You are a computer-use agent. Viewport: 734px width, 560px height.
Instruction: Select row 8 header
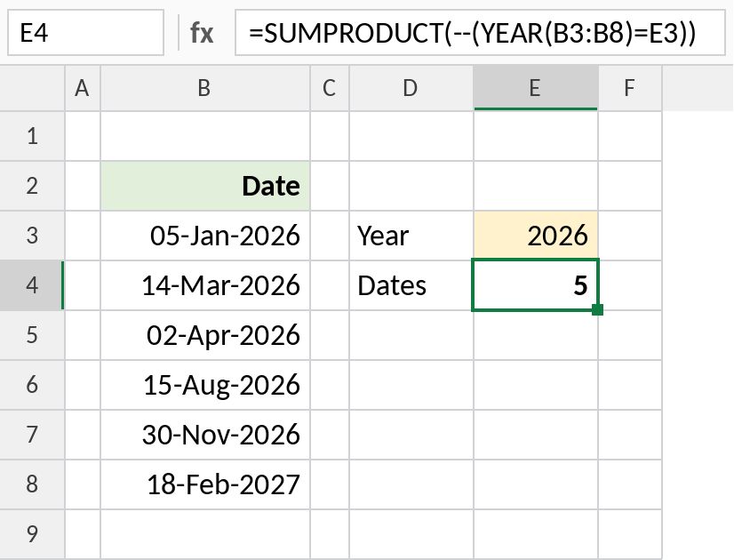point(32,484)
